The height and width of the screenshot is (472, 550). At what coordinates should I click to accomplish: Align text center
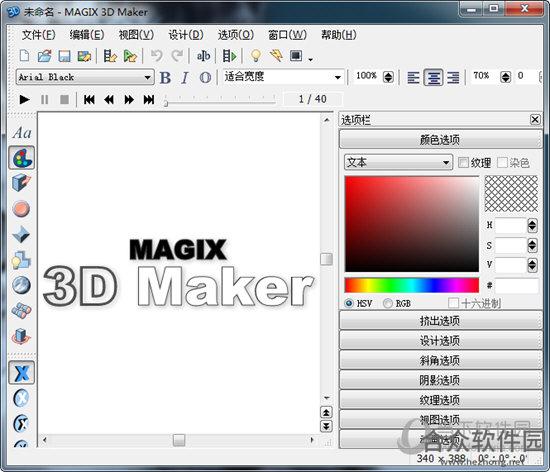tap(434, 77)
